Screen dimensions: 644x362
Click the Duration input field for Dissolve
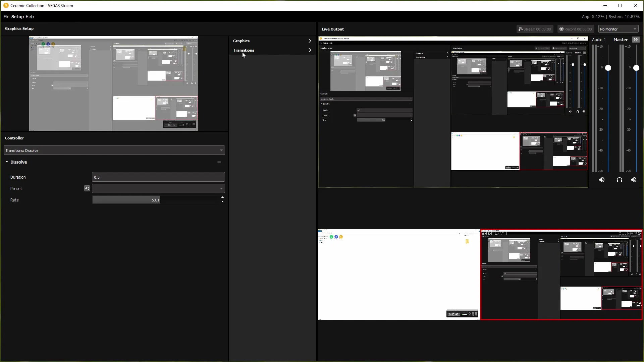[x=158, y=177]
